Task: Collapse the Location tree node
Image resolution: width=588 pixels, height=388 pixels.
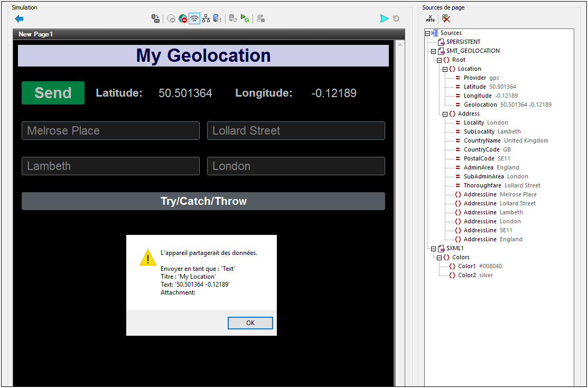Action: point(445,69)
